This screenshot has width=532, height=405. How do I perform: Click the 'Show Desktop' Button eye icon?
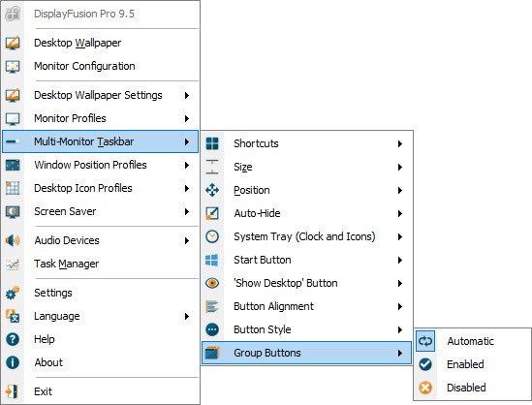pyautogui.click(x=212, y=283)
